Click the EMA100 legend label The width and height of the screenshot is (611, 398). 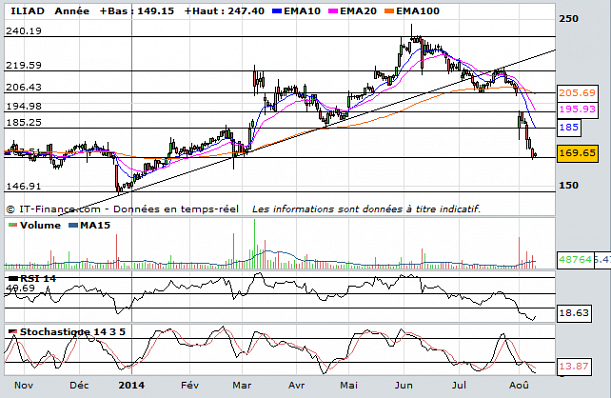tap(418, 11)
